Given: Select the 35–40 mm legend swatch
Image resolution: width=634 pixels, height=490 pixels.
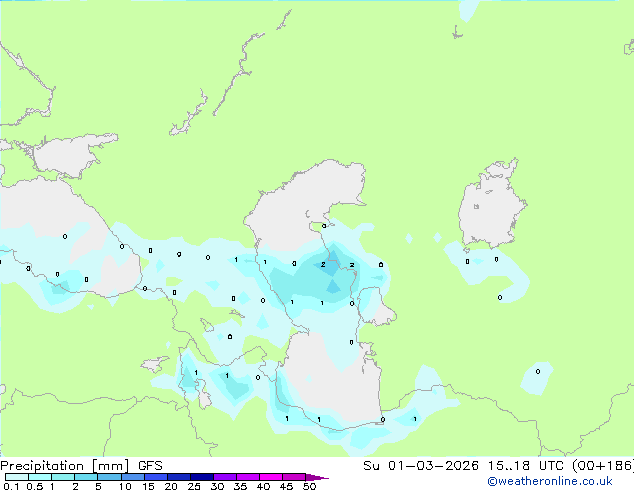Looking at the screenshot, I should [x=247, y=477].
